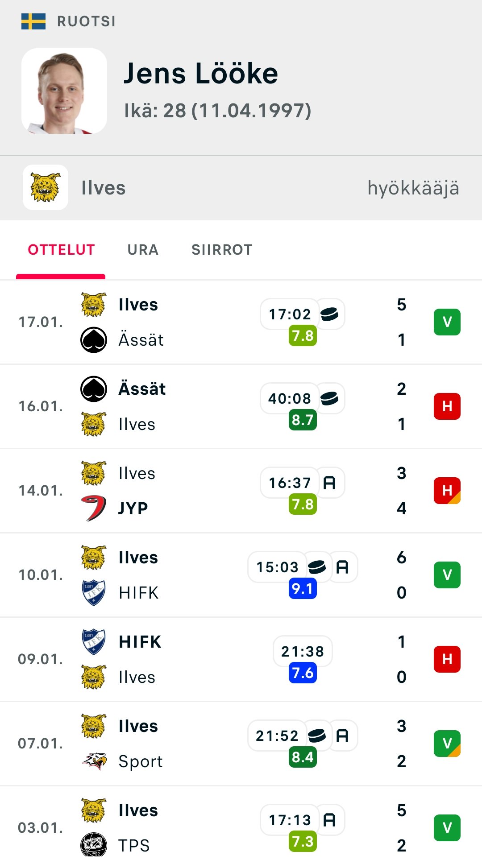
Task: Tap the red H result badge on 16.01.
Action: point(447,406)
